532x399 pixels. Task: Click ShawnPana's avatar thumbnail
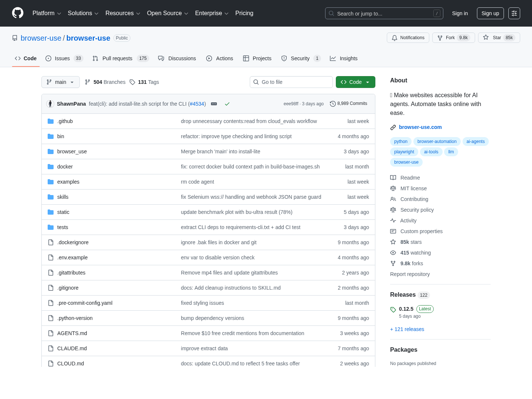coord(50,104)
